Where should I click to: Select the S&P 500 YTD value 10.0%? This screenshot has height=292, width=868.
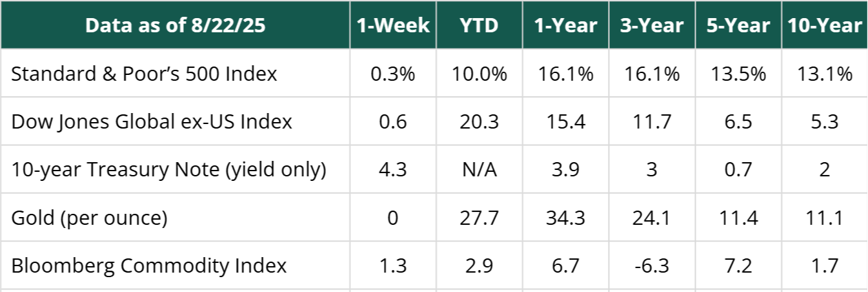[479, 74]
